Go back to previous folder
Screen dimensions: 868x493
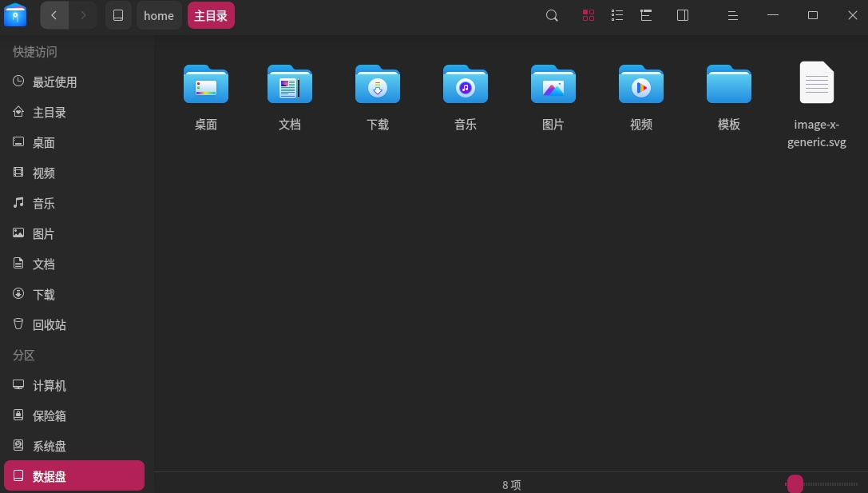(54, 15)
